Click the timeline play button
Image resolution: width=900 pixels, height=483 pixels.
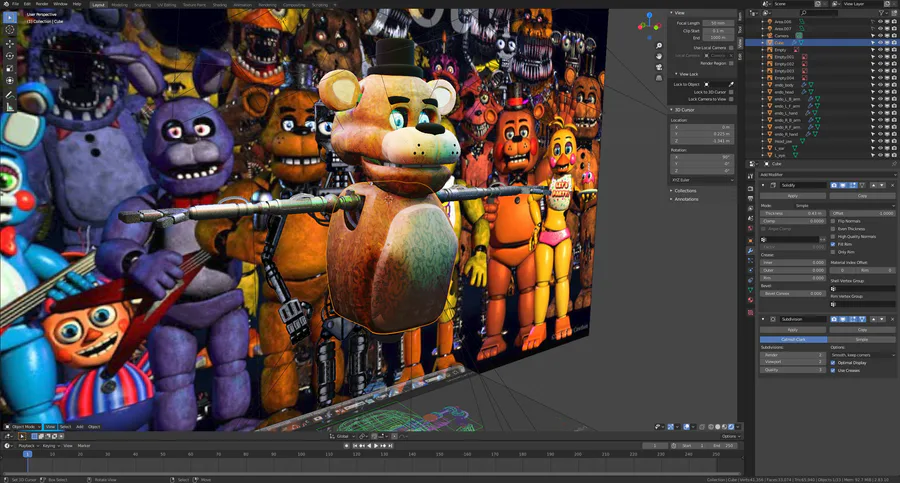point(377,446)
